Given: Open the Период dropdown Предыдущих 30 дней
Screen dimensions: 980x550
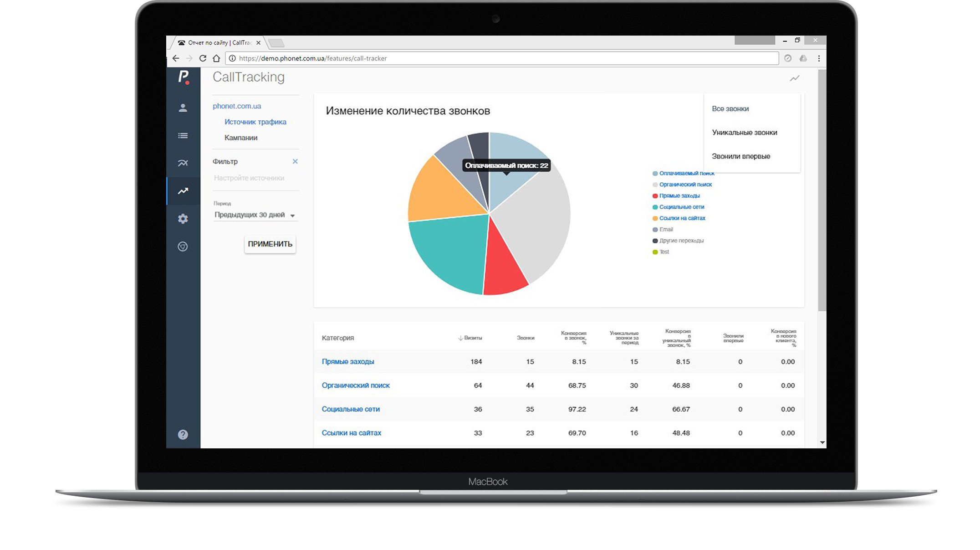Looking at the screenshot, I should (255, 215).
